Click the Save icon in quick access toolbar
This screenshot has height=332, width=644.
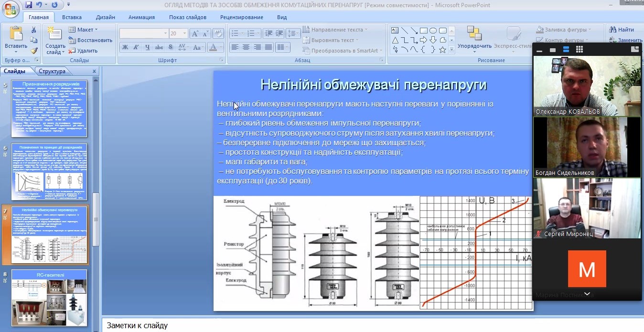click(x=29, y=5)
